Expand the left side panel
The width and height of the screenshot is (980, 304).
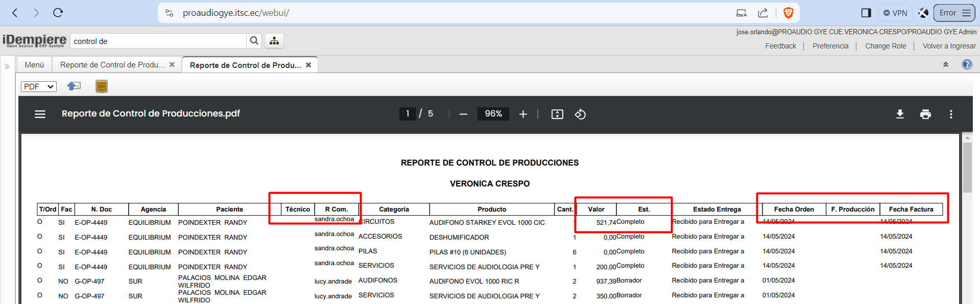coord(7,66)
